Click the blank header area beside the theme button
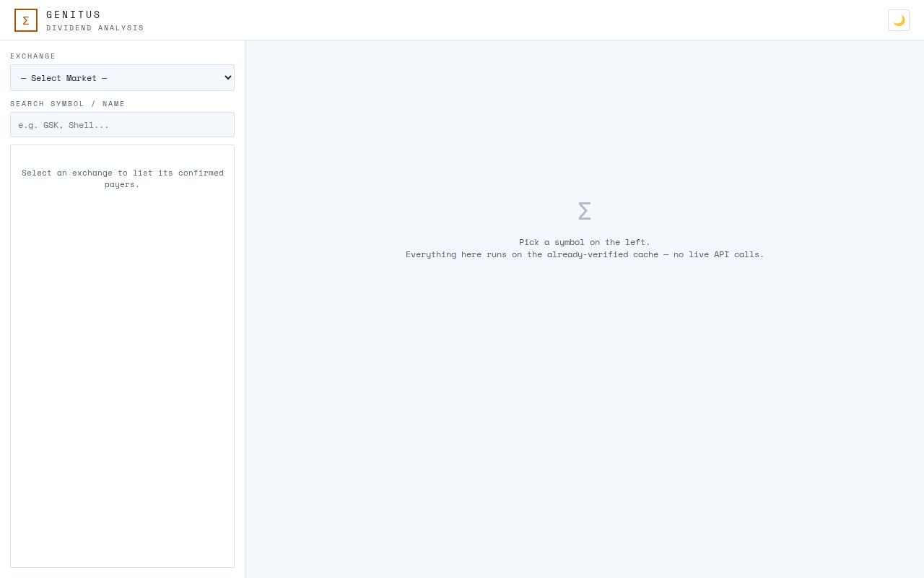 (505, 20)
